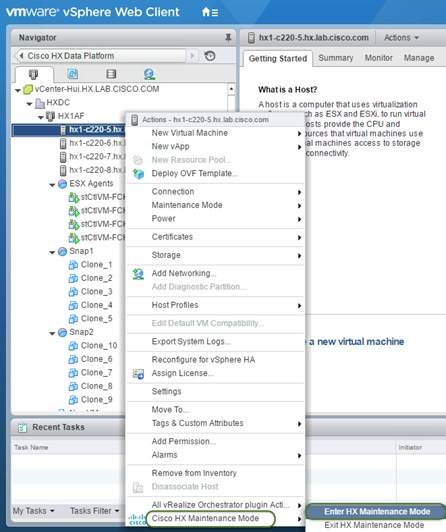Click the navigator tree scroll up arrow
The width and height of the screenshot is (446, 532).
click(x=231, y=89)
